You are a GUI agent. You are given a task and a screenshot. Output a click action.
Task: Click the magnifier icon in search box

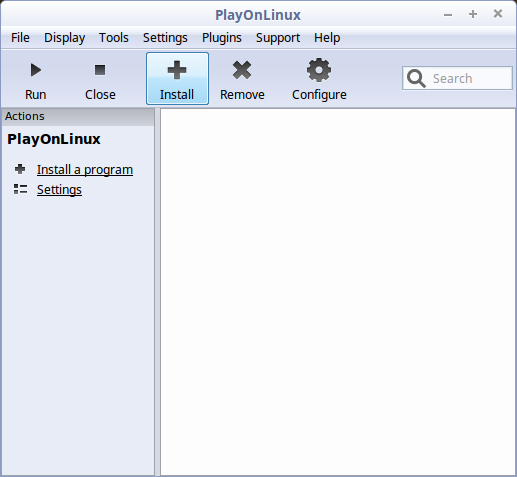point(416,78)
